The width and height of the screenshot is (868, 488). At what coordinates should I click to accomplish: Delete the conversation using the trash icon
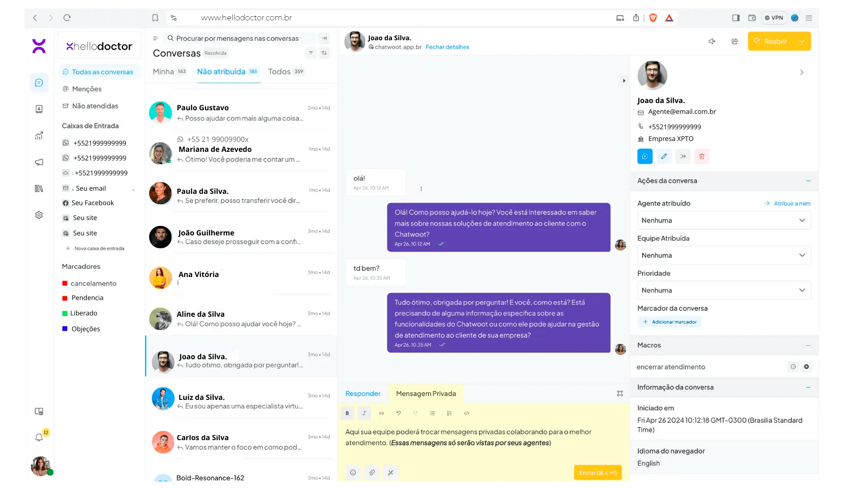(x=702, y=156)
